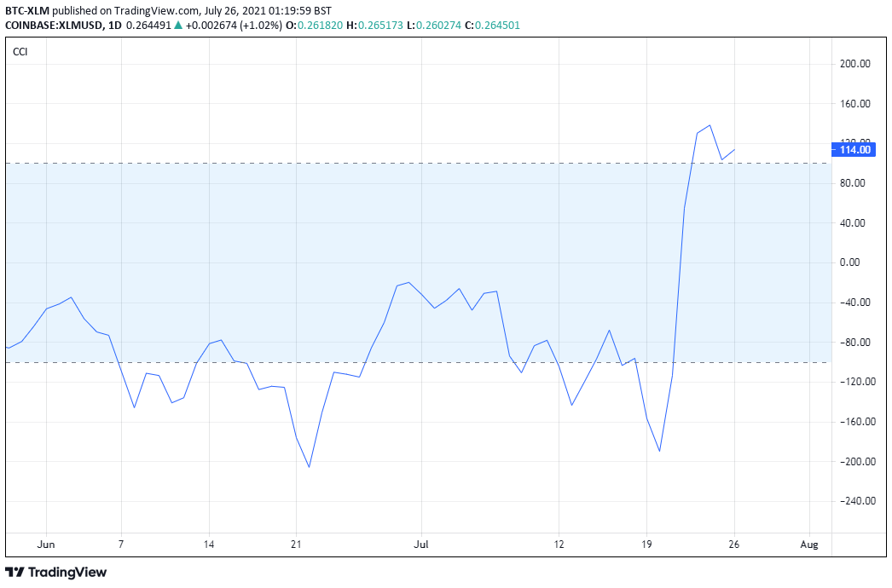Image resolution: width=892 pixels, height=588 pixels.
Task: Click the 40.00 y-axis label
Action: point(853,223)
